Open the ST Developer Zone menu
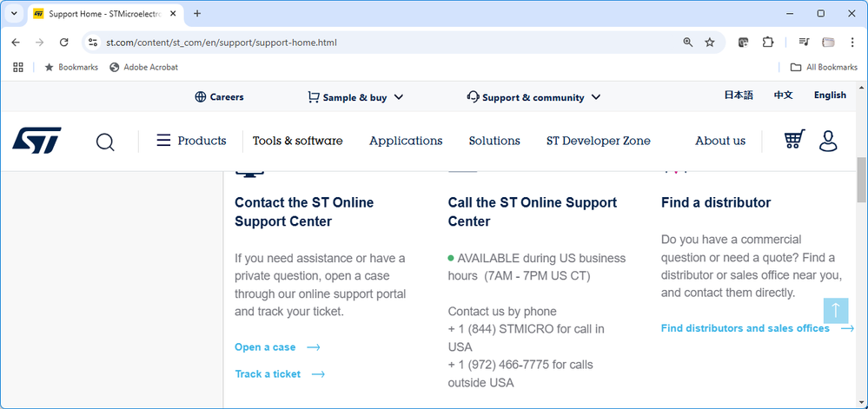868x409 pixels. [599, 141]
